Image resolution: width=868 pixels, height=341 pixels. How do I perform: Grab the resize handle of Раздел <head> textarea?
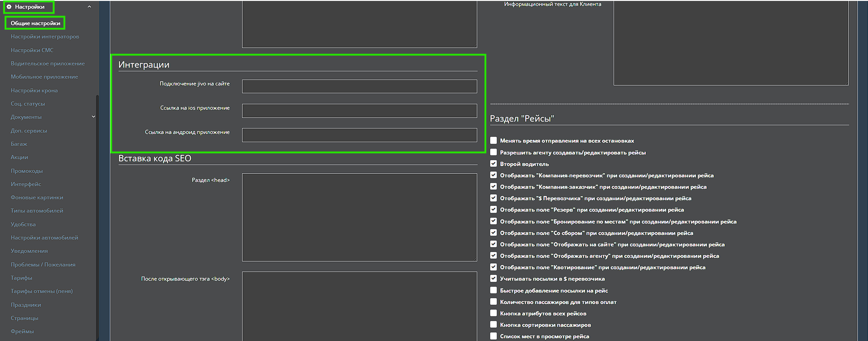(475, 259)
